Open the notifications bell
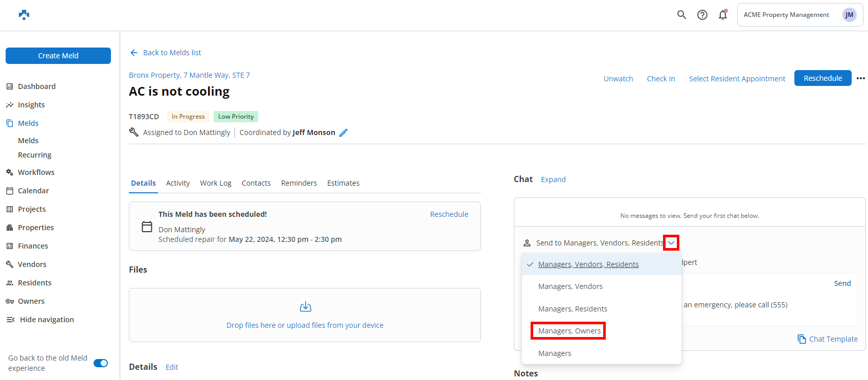 pyautogui.click(x=722, y=15)
